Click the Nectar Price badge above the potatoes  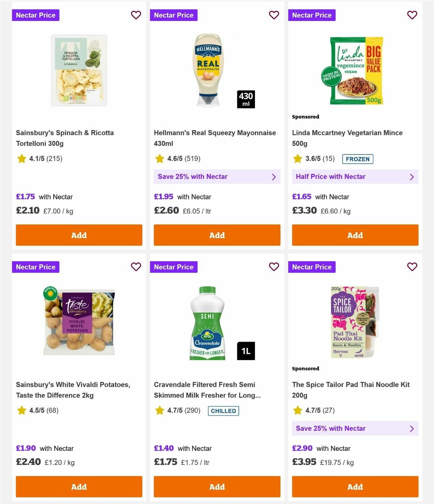(x=36, y=267)
